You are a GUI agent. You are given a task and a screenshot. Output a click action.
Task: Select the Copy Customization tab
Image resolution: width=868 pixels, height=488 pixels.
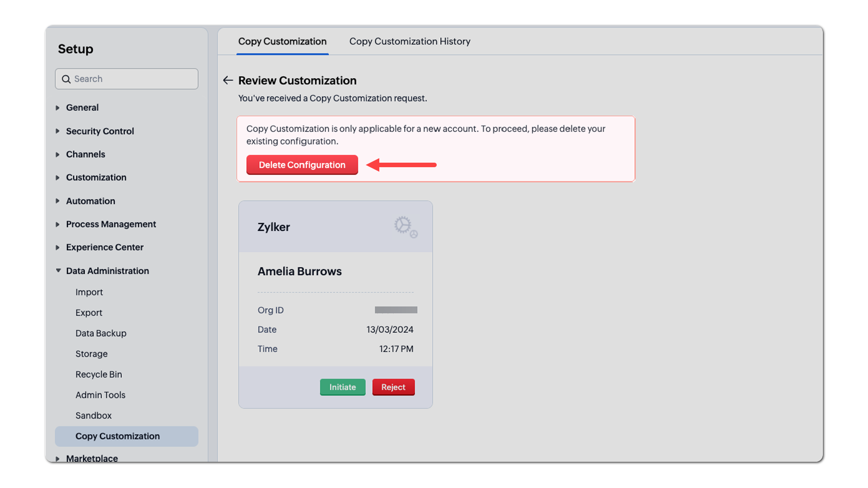282,42
